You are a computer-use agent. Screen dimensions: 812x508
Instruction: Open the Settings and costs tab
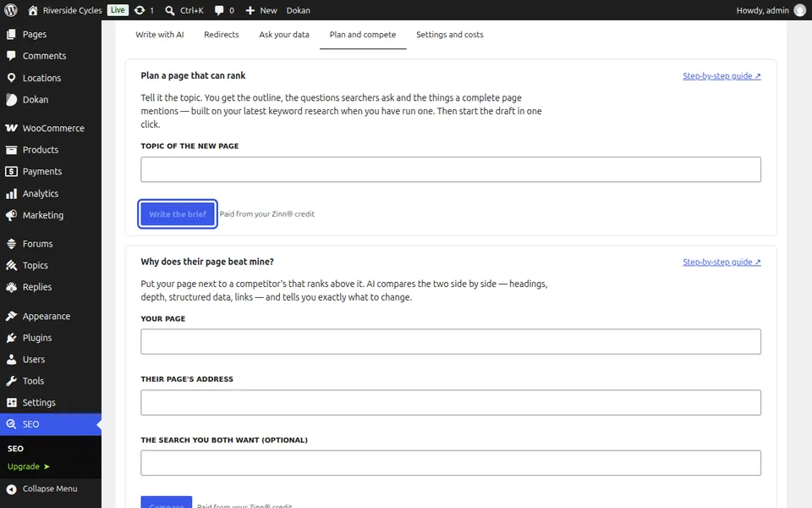449,35
